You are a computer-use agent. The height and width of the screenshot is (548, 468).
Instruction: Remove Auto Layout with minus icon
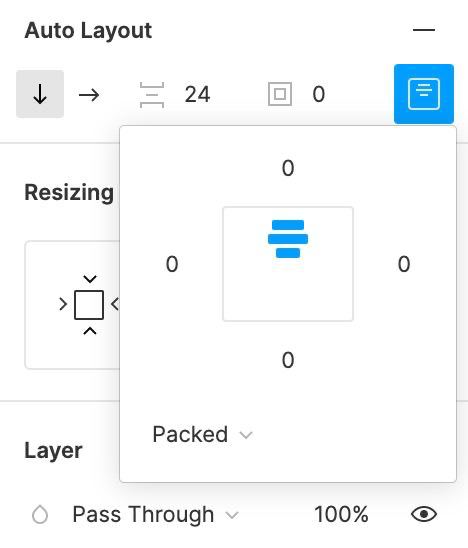click(x=424, y=30)
